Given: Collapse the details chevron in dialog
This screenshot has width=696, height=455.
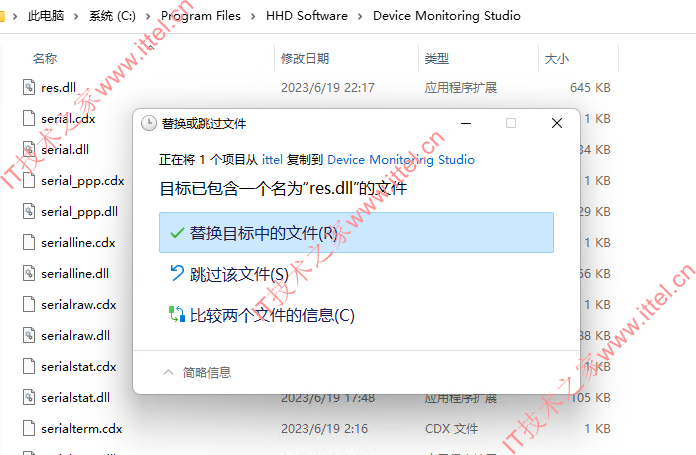Looking at the screenshot, I should coord(168,372).
